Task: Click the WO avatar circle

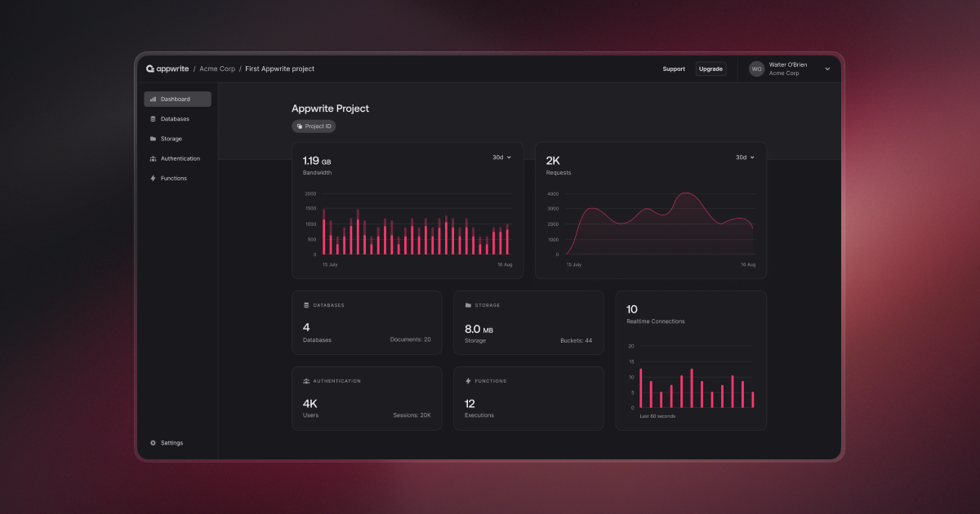Action: [756, 69]
